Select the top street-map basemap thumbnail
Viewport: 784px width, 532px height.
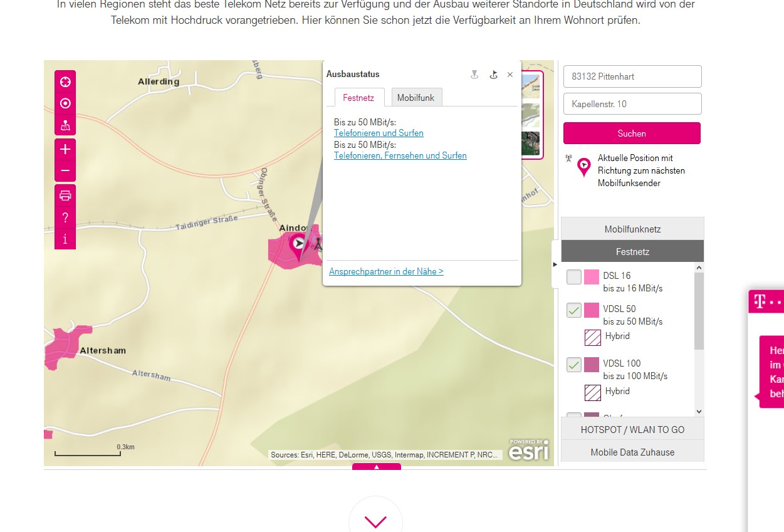(531, 87)
